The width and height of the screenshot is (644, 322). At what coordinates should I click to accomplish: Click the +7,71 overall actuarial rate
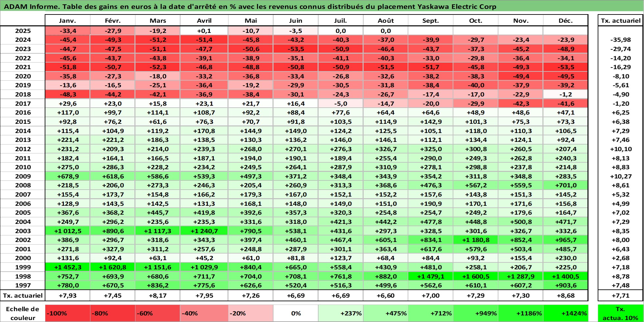coord(620,295)
